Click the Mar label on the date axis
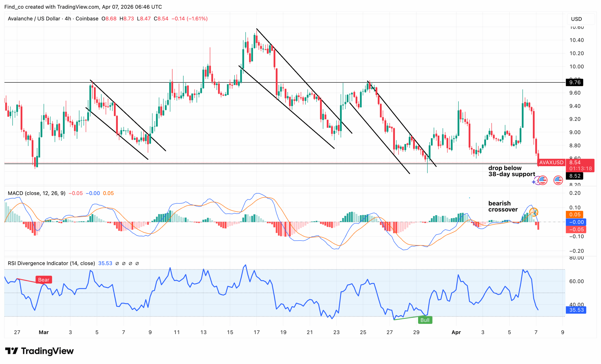The height and width of the screenshot is (364, 601). point(44,332)
